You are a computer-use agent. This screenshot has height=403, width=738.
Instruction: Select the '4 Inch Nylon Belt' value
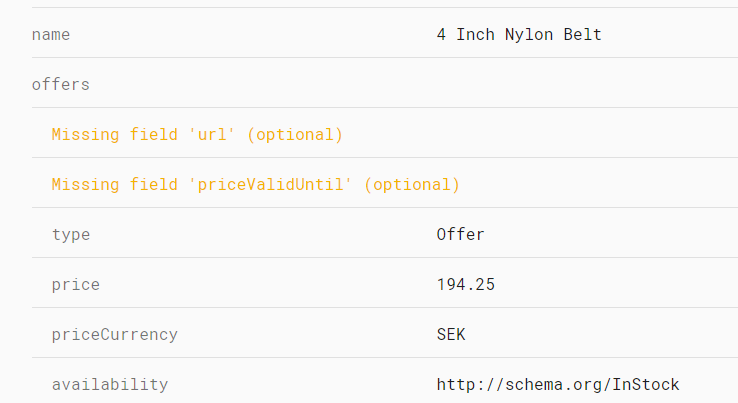tap(519, 35)
